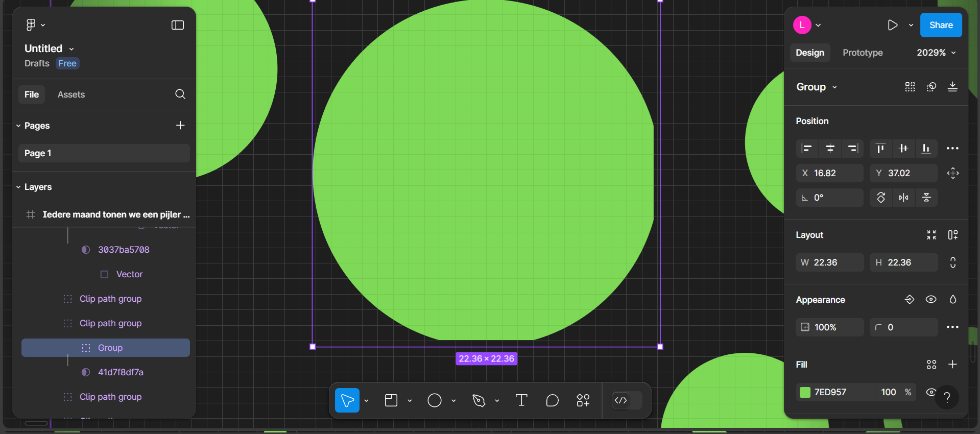The width and height of the screenshot is (980, 434).
Task: Align vertical centers
Action: click(x=903, y=149)
